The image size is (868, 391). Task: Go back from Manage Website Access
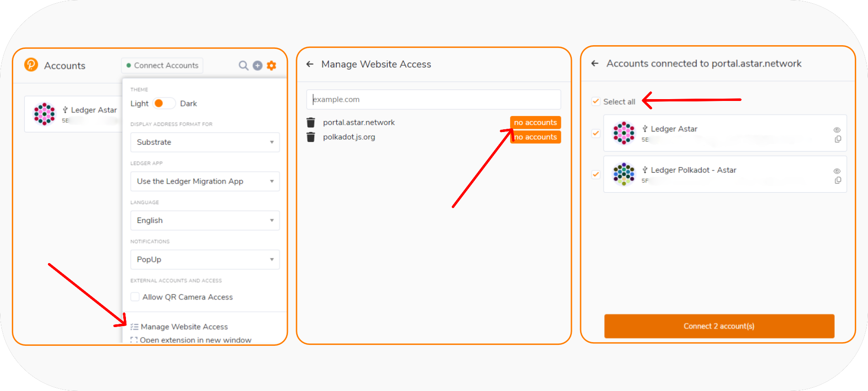point(310,64)
